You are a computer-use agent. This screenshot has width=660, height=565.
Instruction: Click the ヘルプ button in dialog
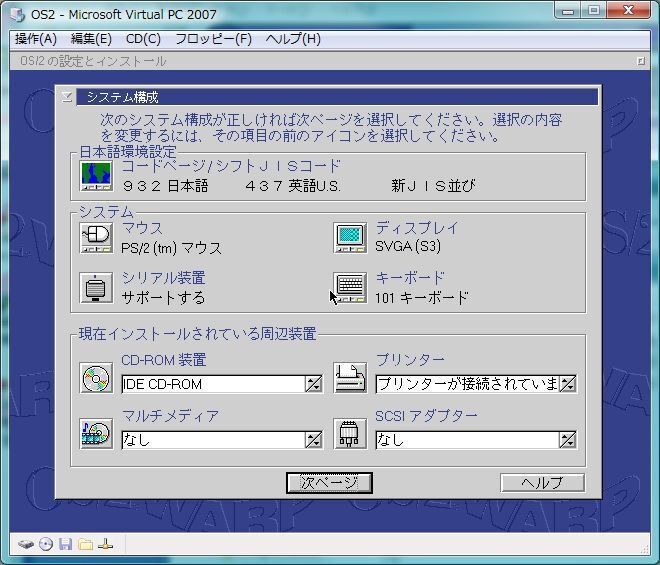point(542,482)
